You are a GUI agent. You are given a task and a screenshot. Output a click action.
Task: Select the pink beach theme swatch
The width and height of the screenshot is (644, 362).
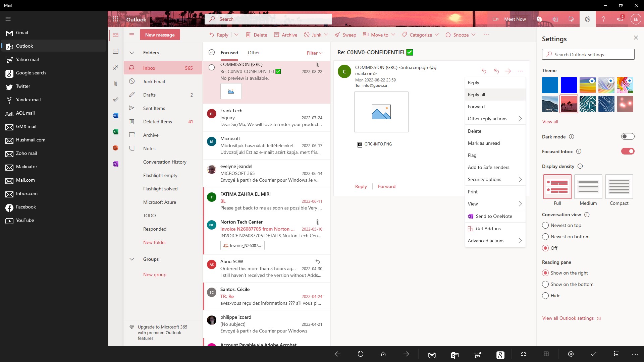[x=569, y=104]
